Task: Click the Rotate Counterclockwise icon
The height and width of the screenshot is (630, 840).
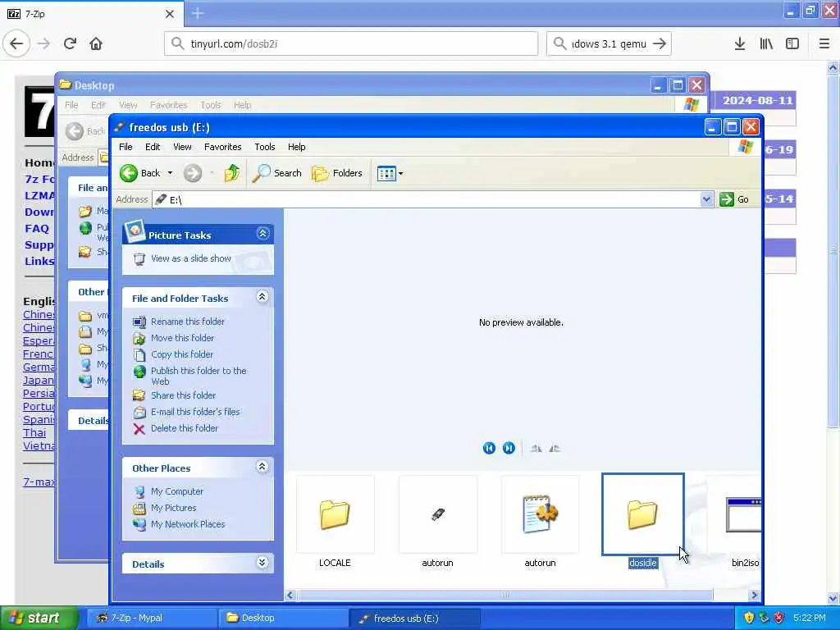Action: (x=555, y=449)
